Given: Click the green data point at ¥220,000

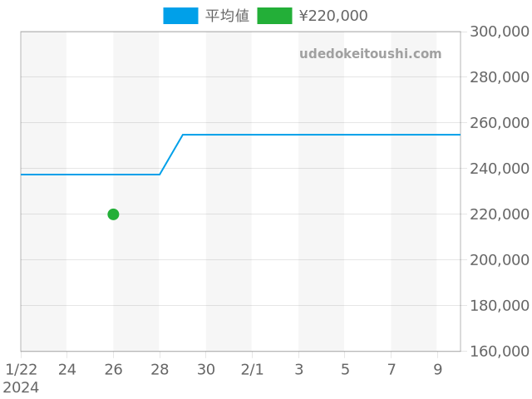Looking at the screenshot, I should tap(113, 214).
